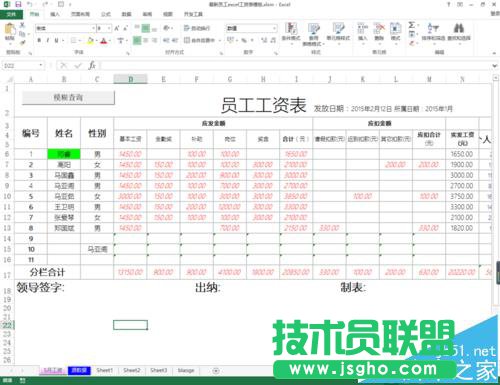Switch to the Insert ribbon tab

pyautogui.click(x=55, y=14)
